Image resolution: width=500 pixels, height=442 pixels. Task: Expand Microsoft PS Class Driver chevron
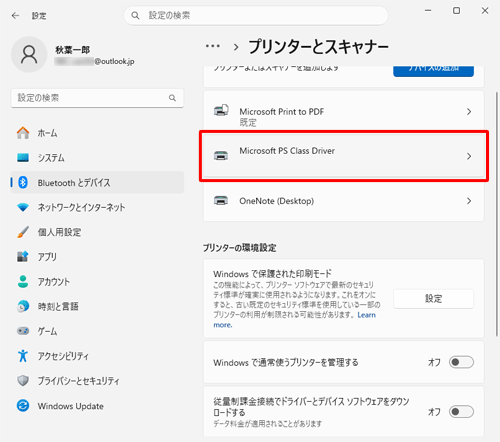pos(469,156)
